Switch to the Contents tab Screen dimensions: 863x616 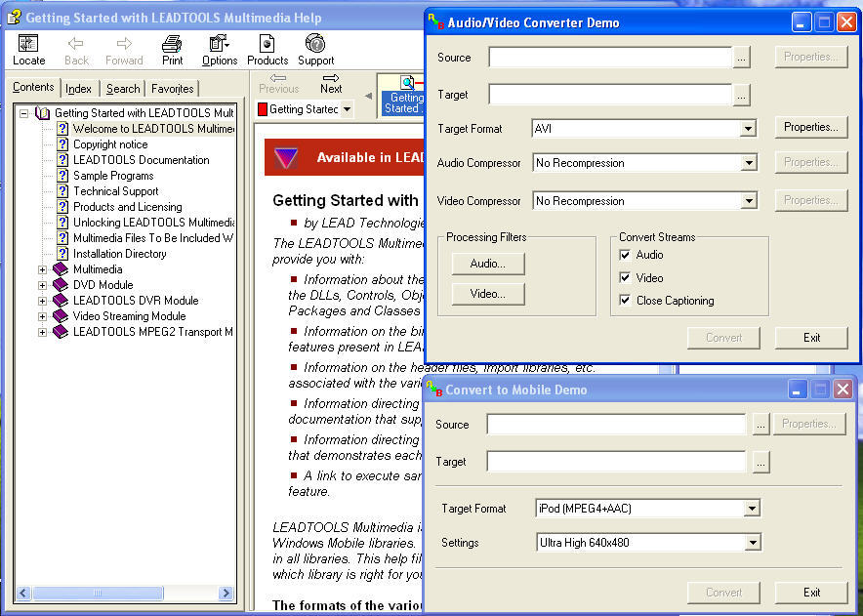pyautogui.click(x=33, y=87)
